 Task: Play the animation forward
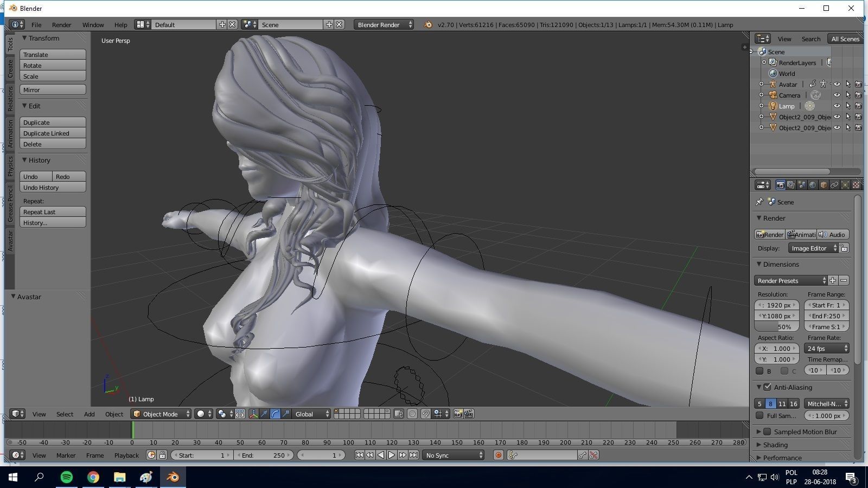click(x=392, y=455)
